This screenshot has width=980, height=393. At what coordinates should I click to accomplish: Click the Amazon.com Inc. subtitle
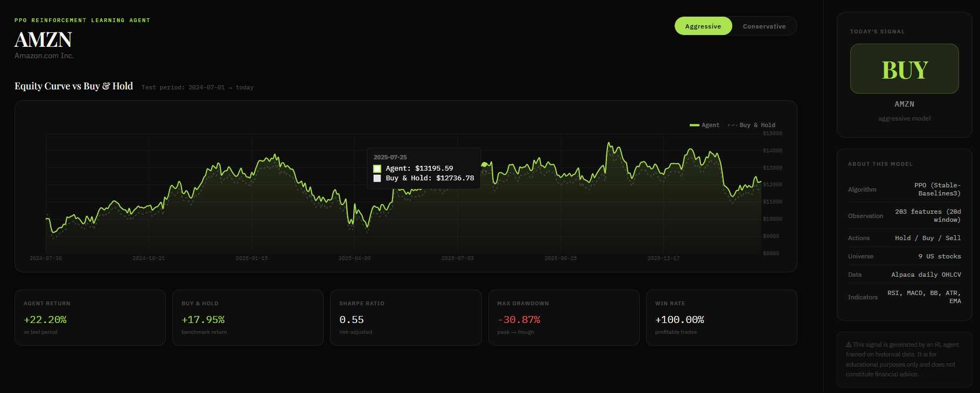(44, 55)
